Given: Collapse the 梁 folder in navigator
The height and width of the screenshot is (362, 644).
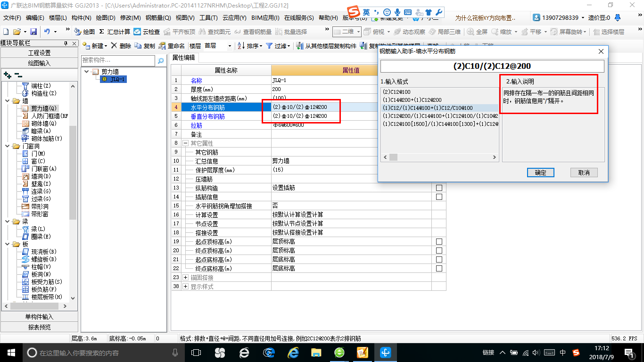Looking at the screenshot, I should 7,222.
